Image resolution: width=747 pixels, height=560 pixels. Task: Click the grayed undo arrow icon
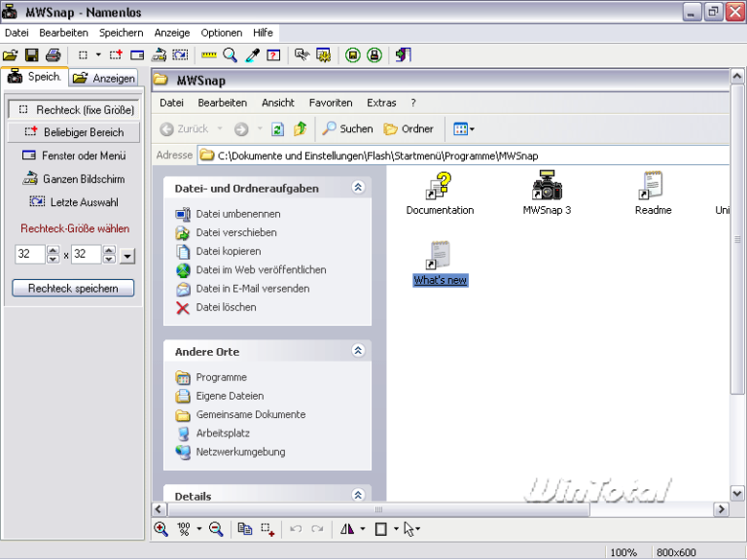pos(296,529)
